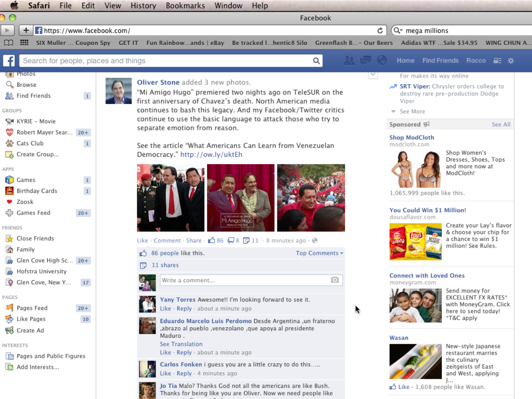532x399 pixels.
Task: Open the Oliver Stone profile link
Action: click(x=158, y=82)
